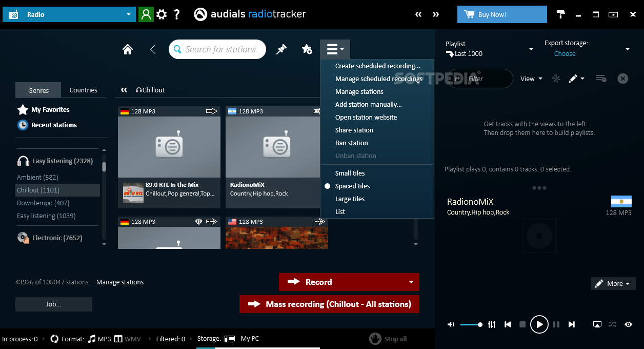Open cast to device icon in player

[597, 324]
